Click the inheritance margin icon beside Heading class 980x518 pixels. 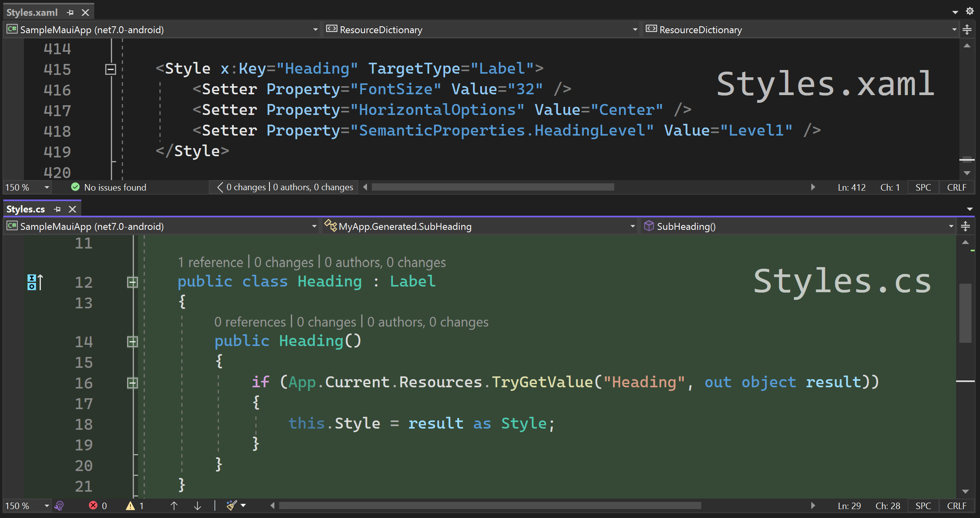(35, 282)
